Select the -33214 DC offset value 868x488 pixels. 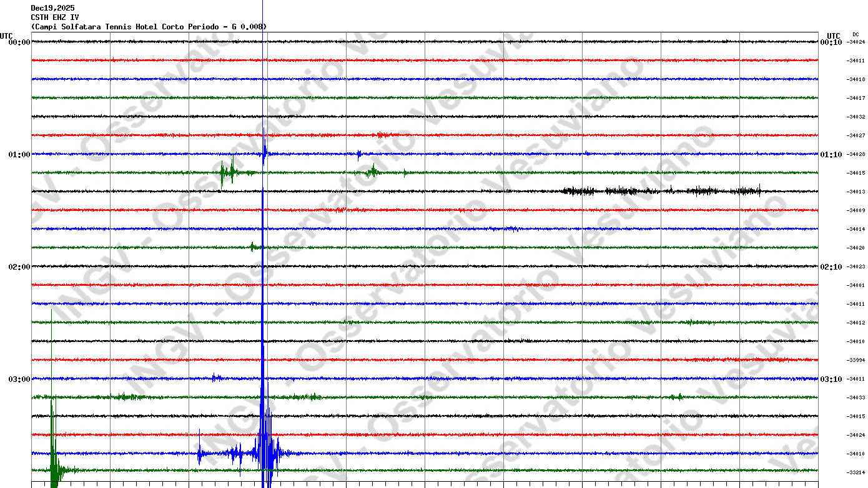[856, 472]
